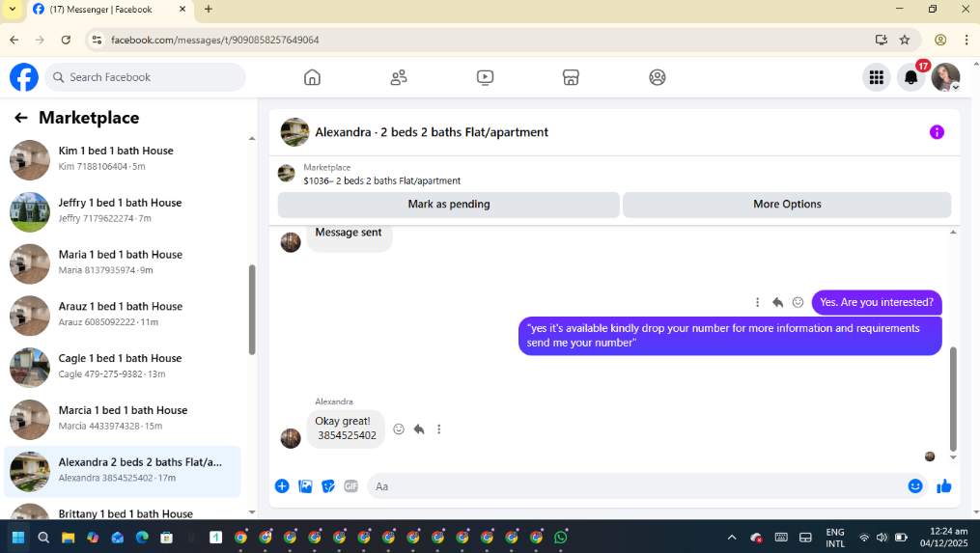Image resolution: width=980 pixels, height=553 pixels.
Task: Focus the Aa message input field
Action: (x=636, y=486)
